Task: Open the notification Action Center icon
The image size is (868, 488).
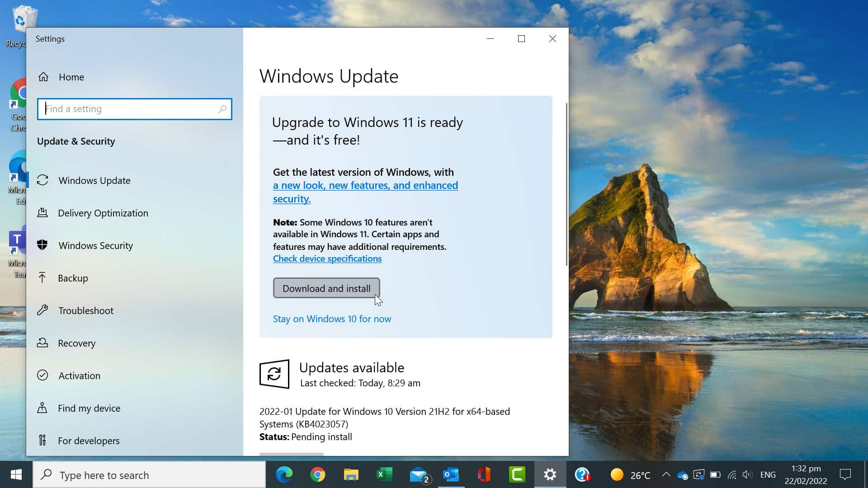Action: 845,474
